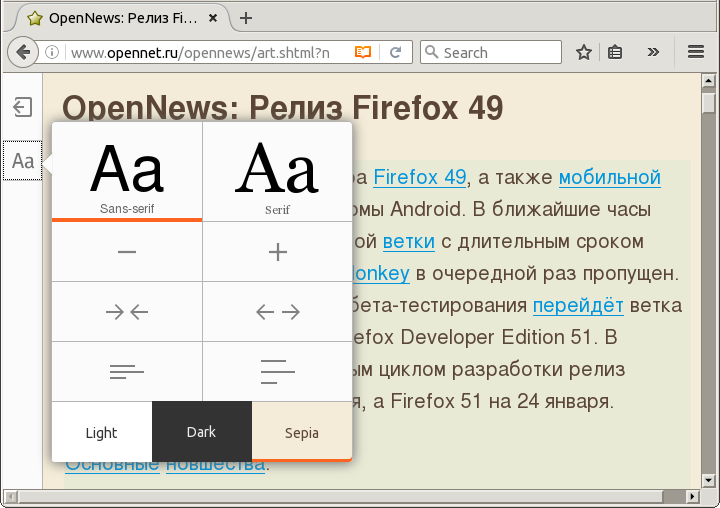720x508 pixels.
Task: Click the text Developer Edition 51
Action: tap(496, 337)
